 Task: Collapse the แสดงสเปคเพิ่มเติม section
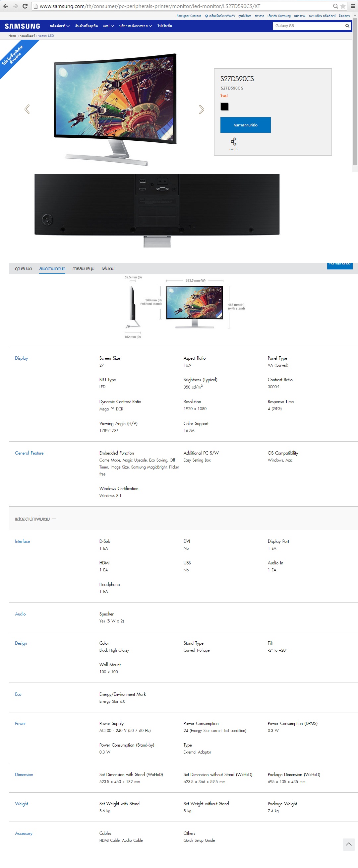coord(35,519)
